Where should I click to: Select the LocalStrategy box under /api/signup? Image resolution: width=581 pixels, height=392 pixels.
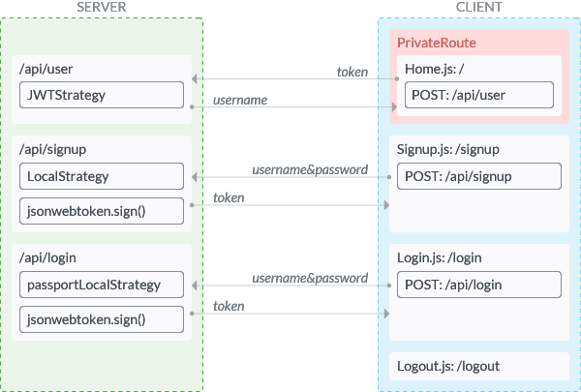pyautogui.click(x=102, y=176)
